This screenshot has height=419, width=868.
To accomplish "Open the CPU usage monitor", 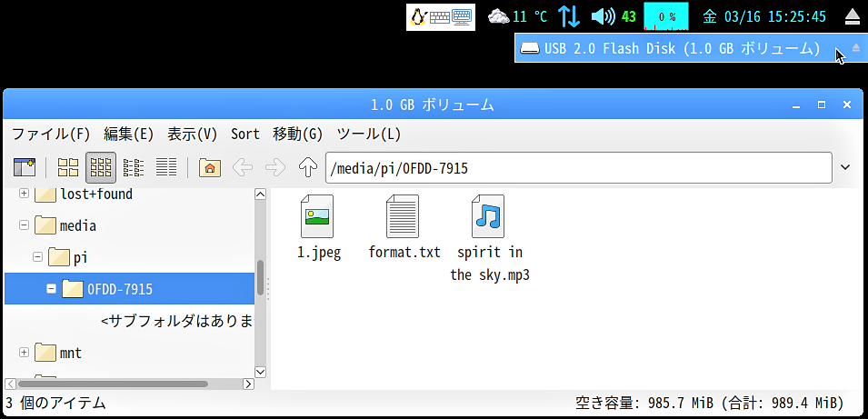I will point(666,16).
